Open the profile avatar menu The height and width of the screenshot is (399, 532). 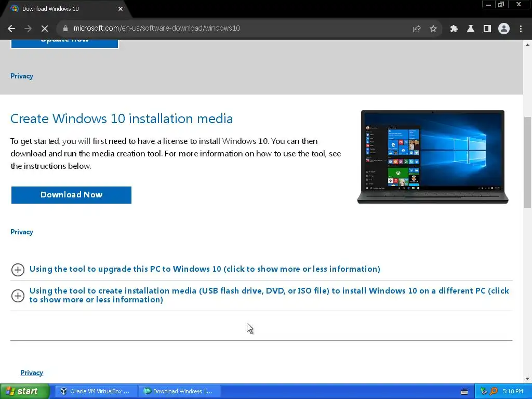(x=504, y=29)
